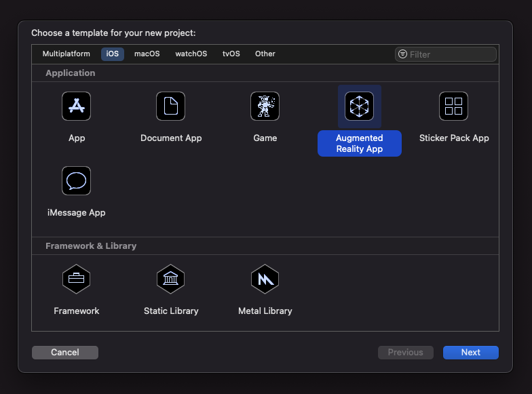Screen dimensions: 532x394
Task: Select the iMessage App template icon
Action: pos(76,181)
